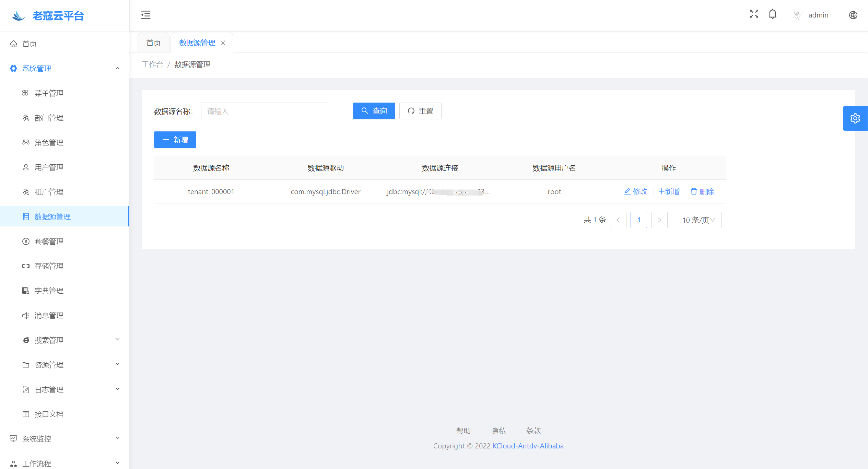
Task: Click the 重置 reset button
Action: click(420, 111)
